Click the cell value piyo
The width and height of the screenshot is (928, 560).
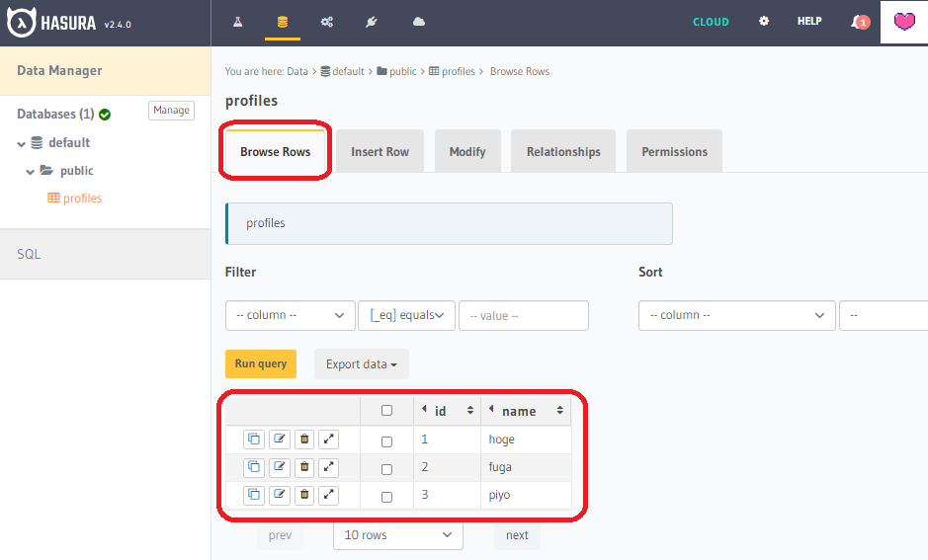pos(499,495)
